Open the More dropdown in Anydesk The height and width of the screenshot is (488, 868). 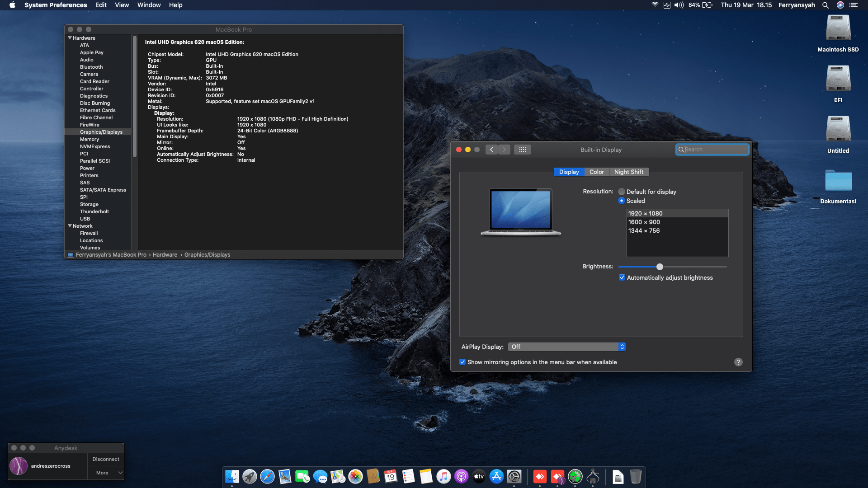pyautogui.click(x=106, y=473)
